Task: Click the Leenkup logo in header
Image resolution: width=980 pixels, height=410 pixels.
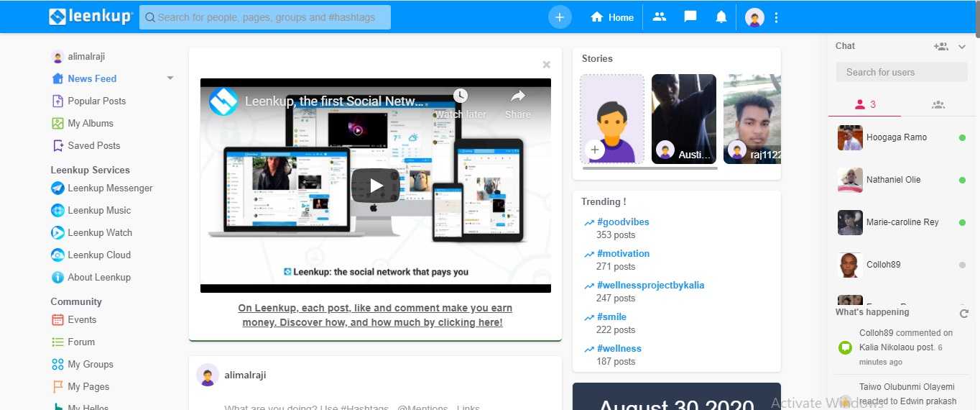Action: point(91,17)
